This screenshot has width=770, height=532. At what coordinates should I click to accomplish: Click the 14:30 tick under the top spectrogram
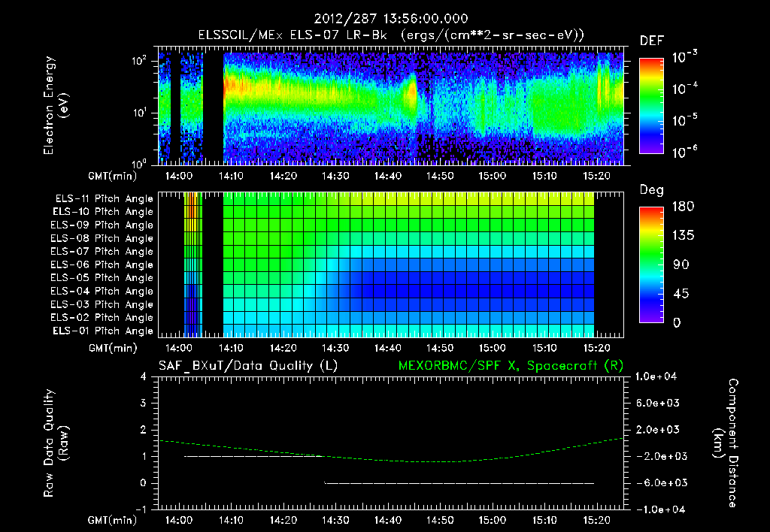click(x=335, y=176)
